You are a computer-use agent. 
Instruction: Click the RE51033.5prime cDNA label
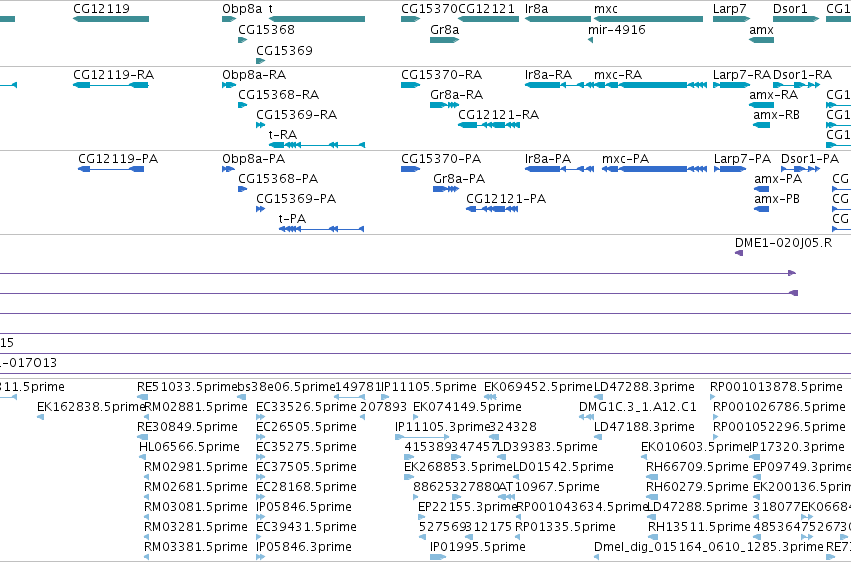coord(187,387)
